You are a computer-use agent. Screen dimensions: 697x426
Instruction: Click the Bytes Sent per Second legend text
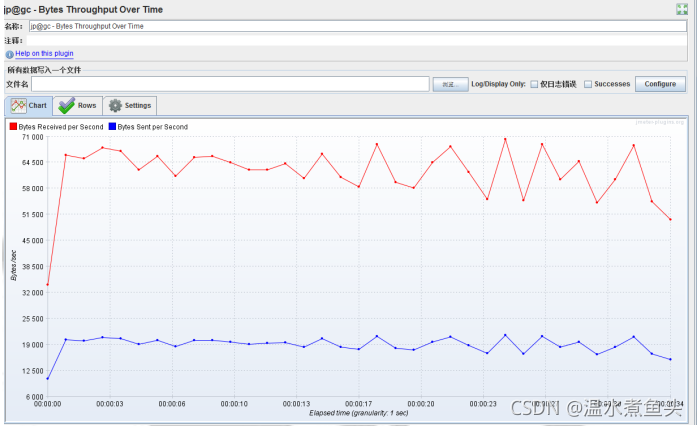(152, 127)
